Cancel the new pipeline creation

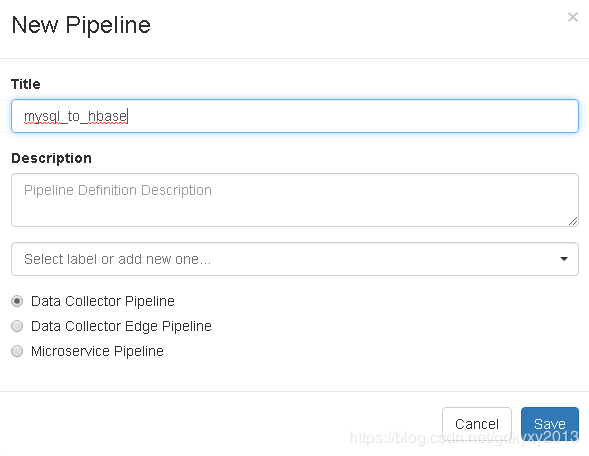click(x=477, y=424)
